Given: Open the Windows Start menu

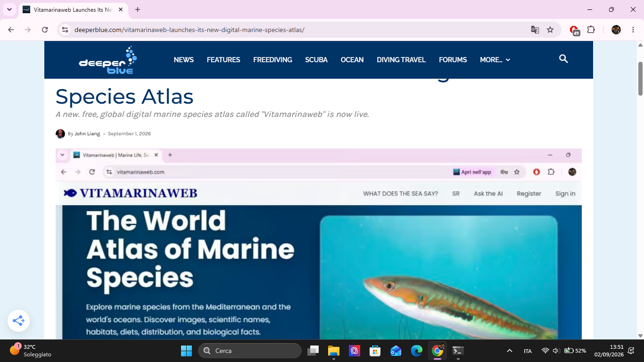Looking at the screenshot, I should (x=186, y=351).
